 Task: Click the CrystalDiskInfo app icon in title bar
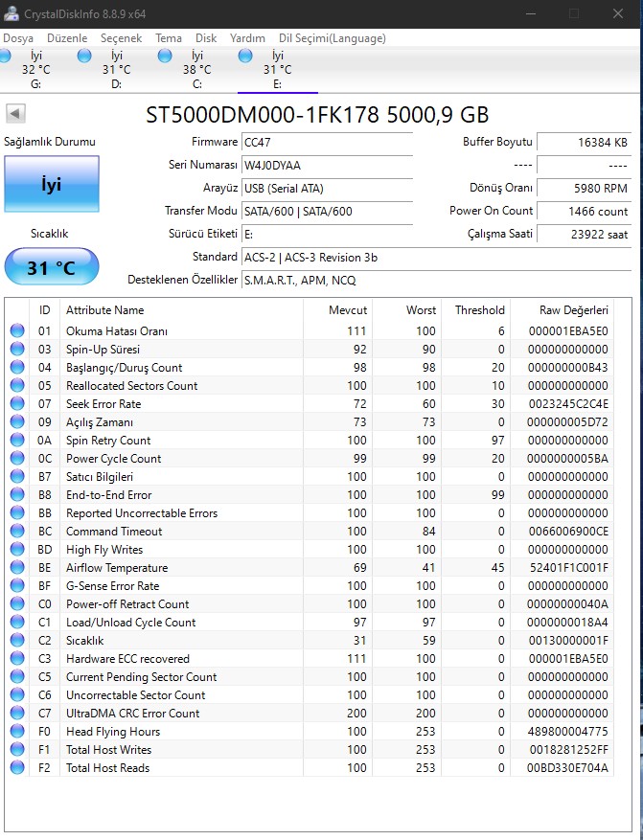click(11, 13)
